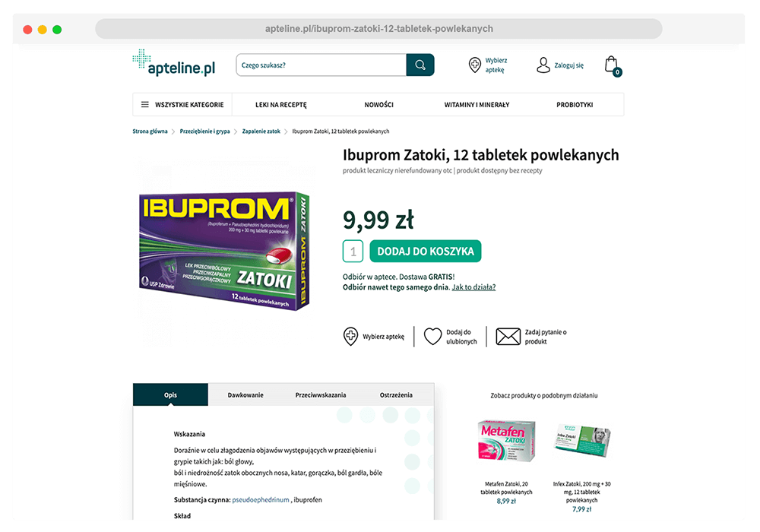Screen dimensions: 760x532
Task: Click header pharmacy location pin icon
Action: tap(474, 65)
